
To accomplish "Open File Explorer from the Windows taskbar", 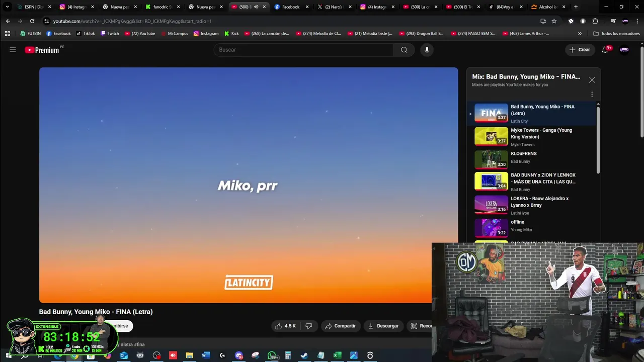I will 189,355.
